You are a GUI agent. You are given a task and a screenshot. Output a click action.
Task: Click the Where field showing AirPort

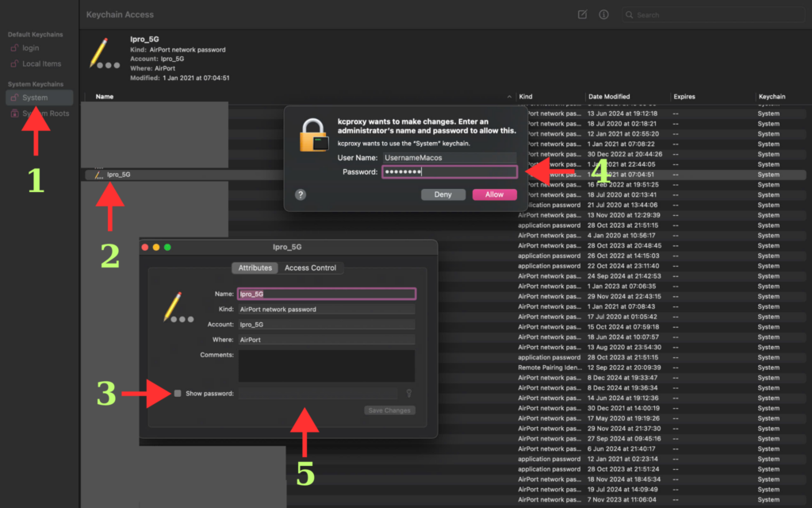pos(327,340)
